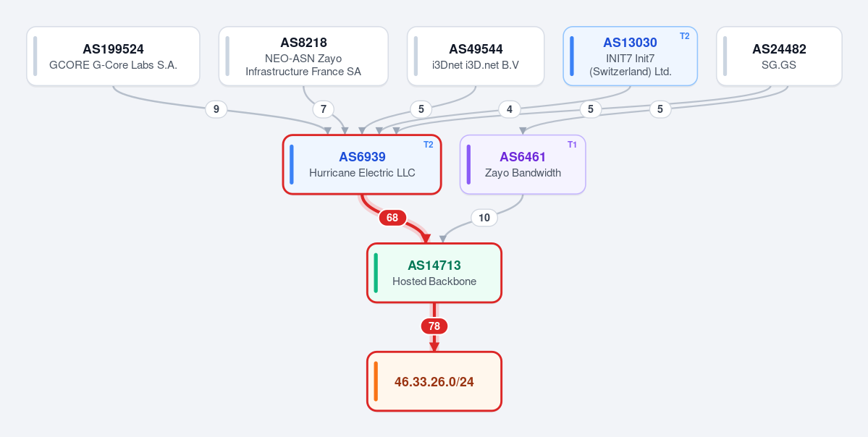Screen dimensions: 868x437
Task: Click the 9 edge count badge
Action: point(216,109)
